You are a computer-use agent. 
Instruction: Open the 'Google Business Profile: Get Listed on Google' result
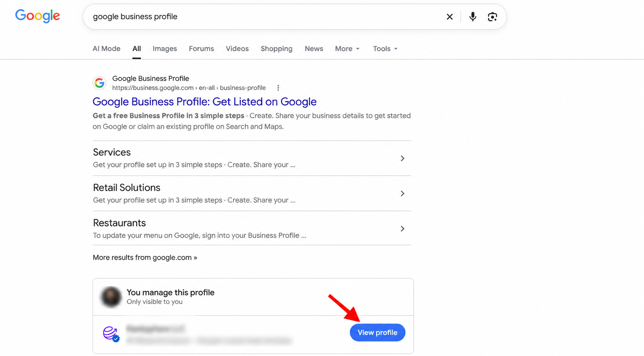click(204, 102)
